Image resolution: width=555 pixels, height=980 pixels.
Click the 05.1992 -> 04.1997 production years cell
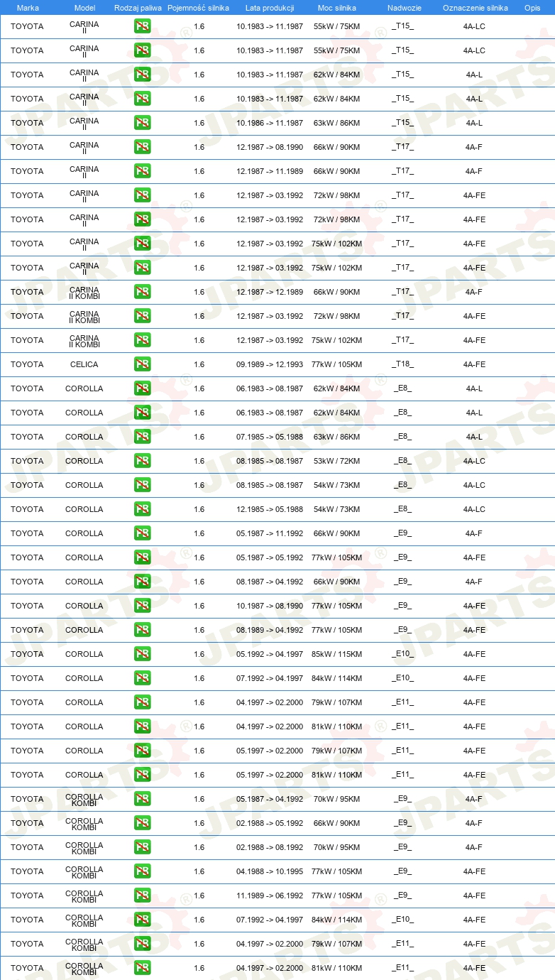[270, 654]
